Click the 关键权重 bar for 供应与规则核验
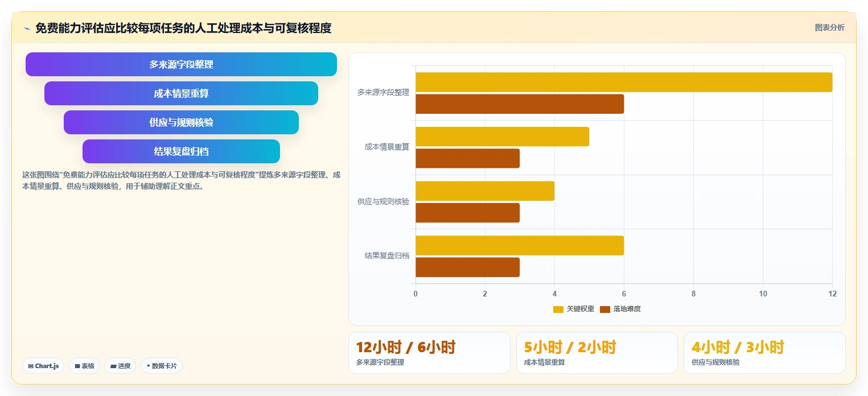Image resolution: width=868 pixels, height=396 pixels. (x=485, y=191)
